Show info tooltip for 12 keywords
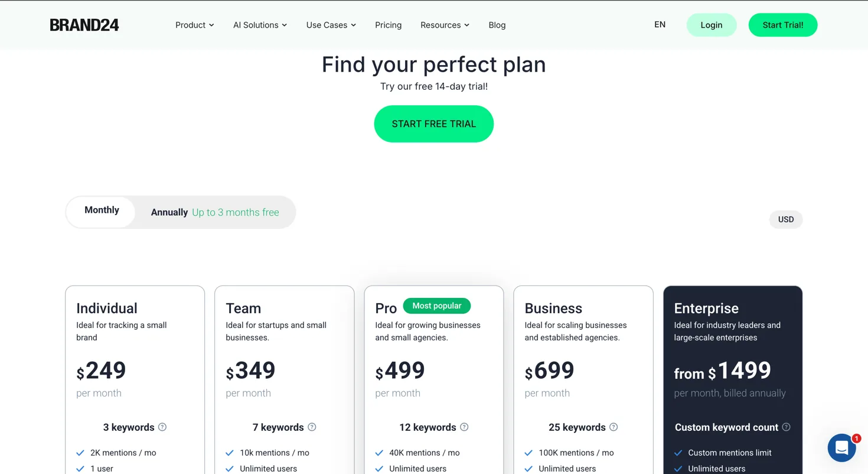The height and width of the screenshot is (474, 868). pyautogui.click(x=464, y=427)
